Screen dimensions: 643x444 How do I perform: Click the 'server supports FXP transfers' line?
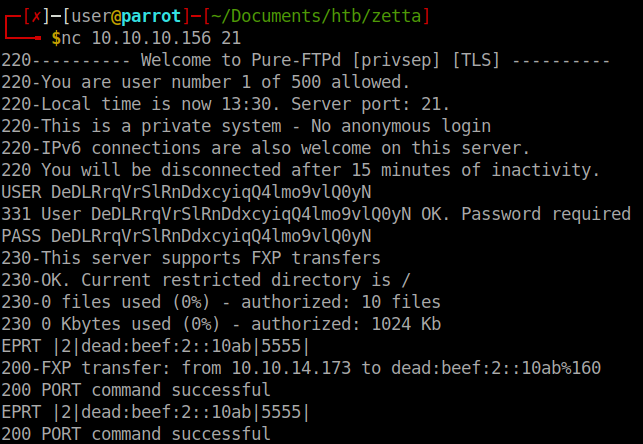pos(195,258)
